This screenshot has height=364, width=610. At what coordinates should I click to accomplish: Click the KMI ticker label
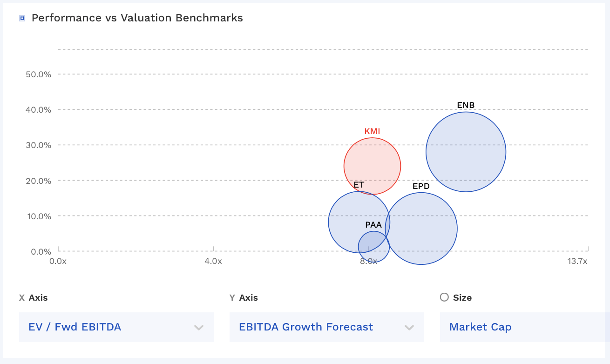372,131
